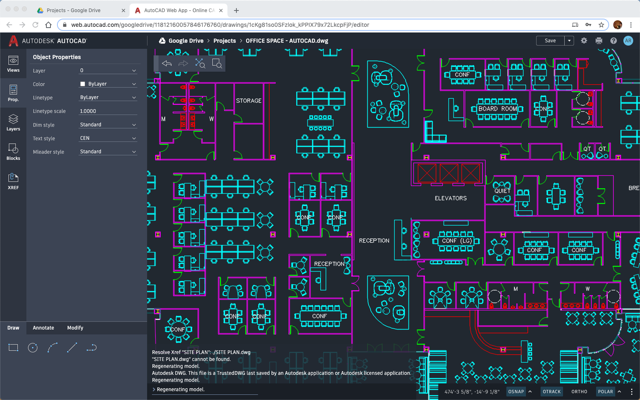
Task: Click the Linetype scale input field
Action: [x=108, y=111]
